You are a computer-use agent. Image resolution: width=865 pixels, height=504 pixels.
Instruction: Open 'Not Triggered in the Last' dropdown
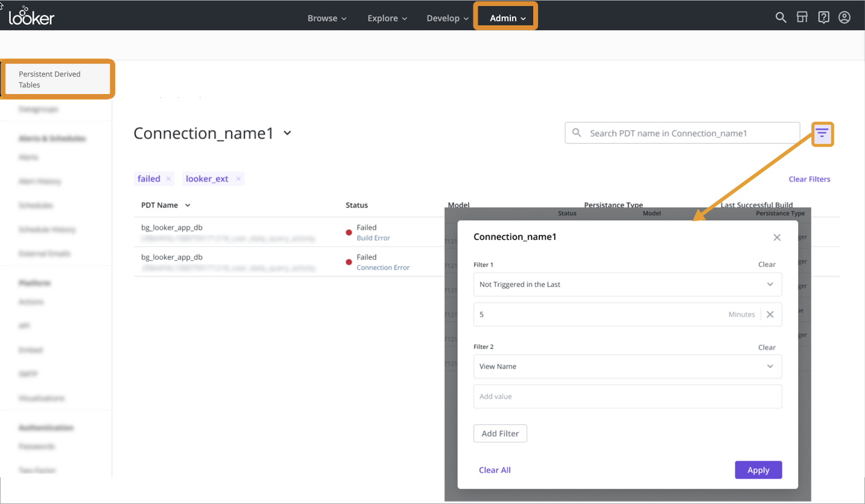(627, 285)
